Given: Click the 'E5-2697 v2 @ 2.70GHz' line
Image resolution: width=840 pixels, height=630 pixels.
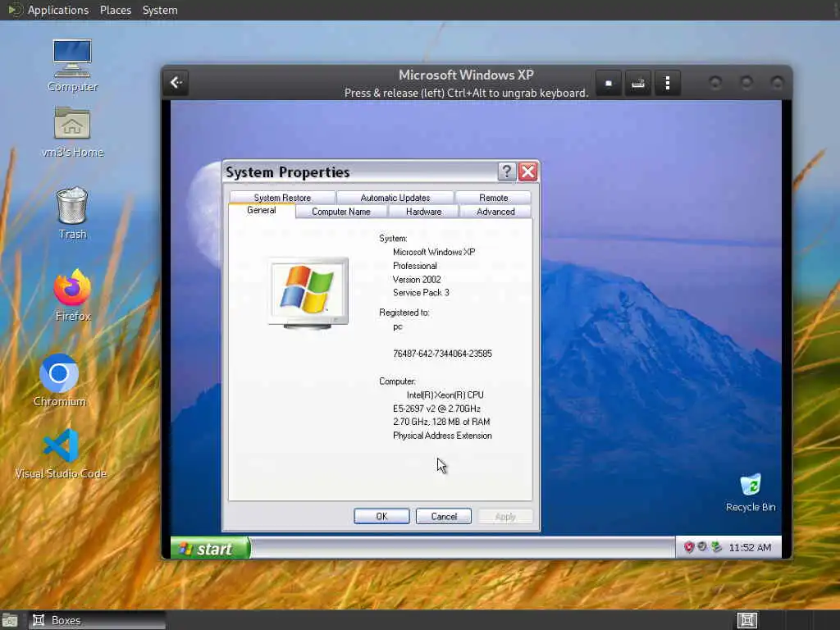Looking at the screenshot, I should pyautogui.click(x=436, y=409).
